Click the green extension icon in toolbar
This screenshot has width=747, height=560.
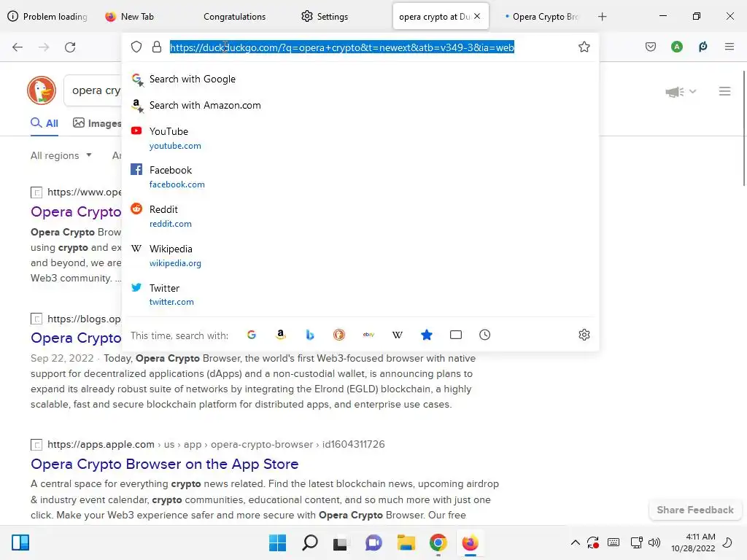pos(703,47)
